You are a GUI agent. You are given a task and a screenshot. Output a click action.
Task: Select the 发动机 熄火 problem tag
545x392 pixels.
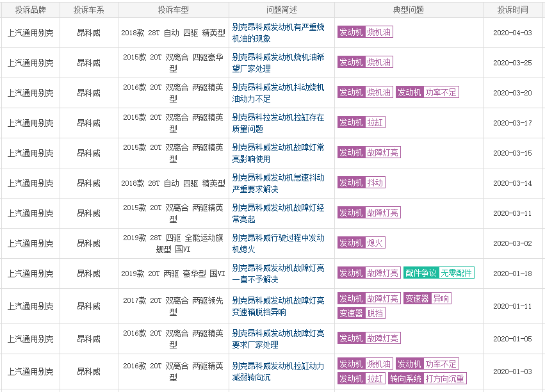point(361,243)
